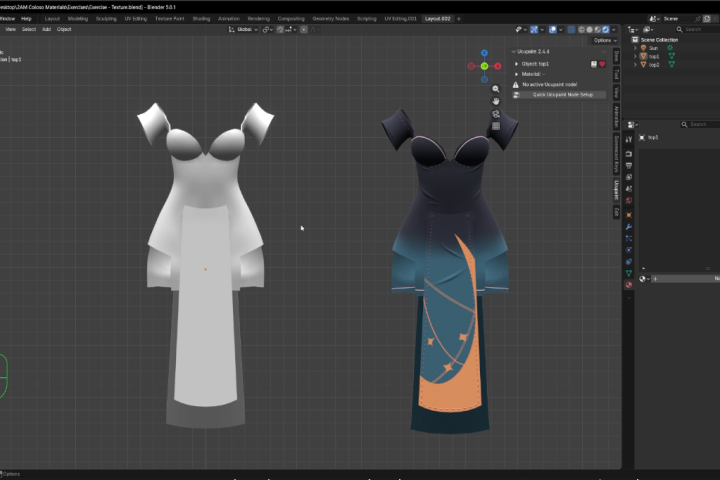
Task: Click the Quick Ucupaint Node Setup button
Action: click(559, 95)
